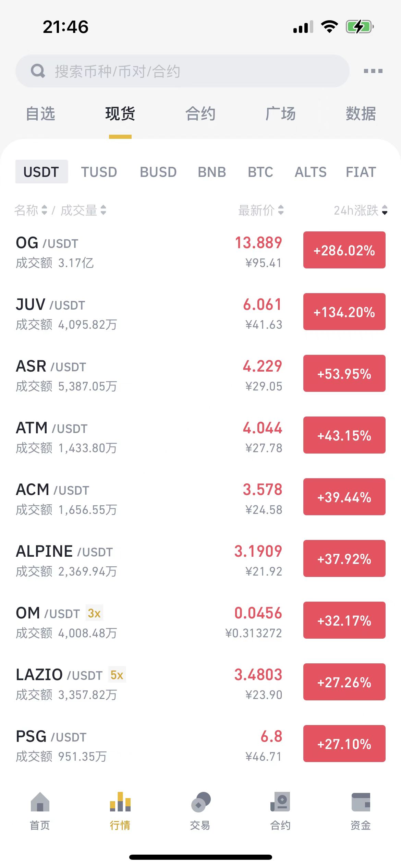This screenshot has height=868, width=401.
Task: Sort list by 24h涨跌 change
Action: coord(361,210)
